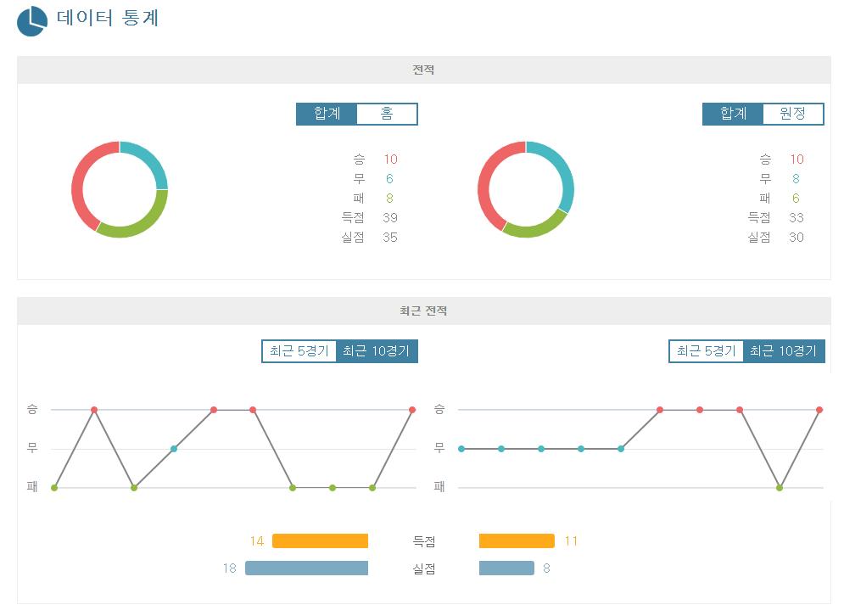The image size is (844, 616).
Task: Click the blue 실점 bar labeled 8
Action: [x=506, y=568]
